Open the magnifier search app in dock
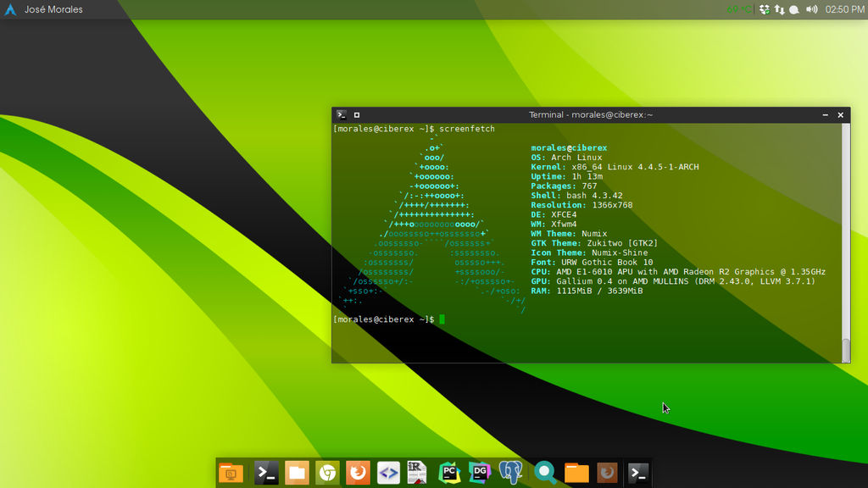Image resolution: width=868 pixels, height=488 pixels. 546,473
